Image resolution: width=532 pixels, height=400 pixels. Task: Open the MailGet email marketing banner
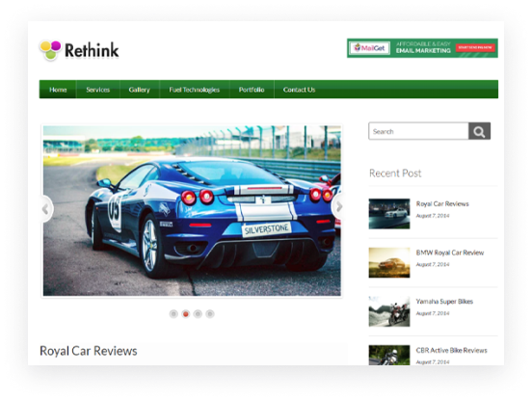tap(422, 48)
